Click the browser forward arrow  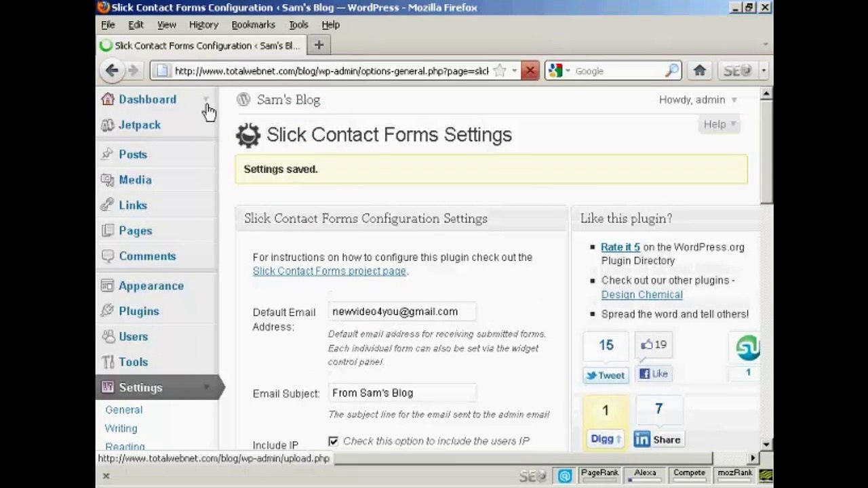tap(133, 70)
